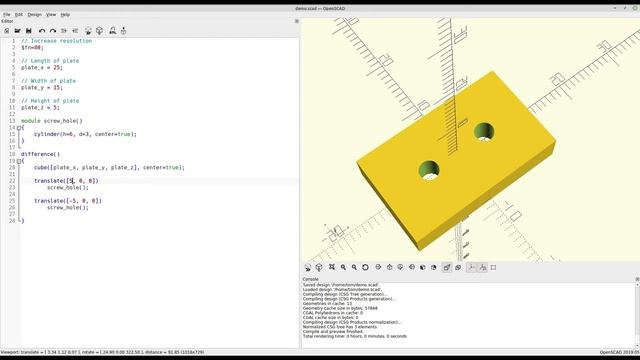Image resolution: width=640 pixels, height=360 pixels.
Task: Zoom out of the 3D view
Action: point(354,267)
